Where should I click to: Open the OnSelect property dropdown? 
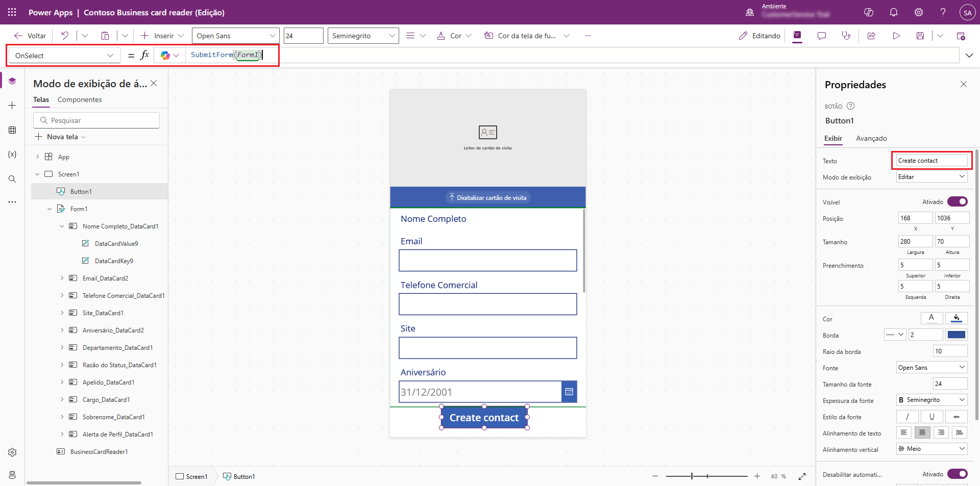[64, 55]
